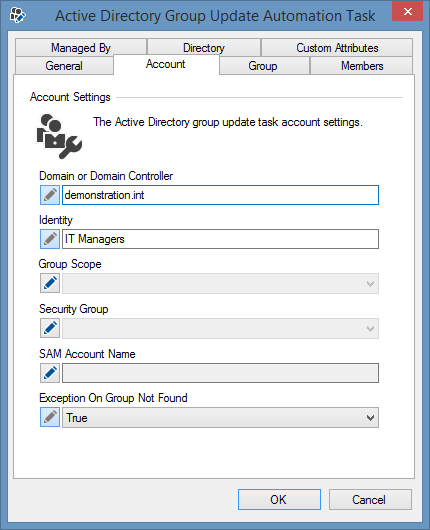Toggle pencil icon for Exception On Group Not Found
This screenshot has width=430, height=530.
[x=50, y=417]
